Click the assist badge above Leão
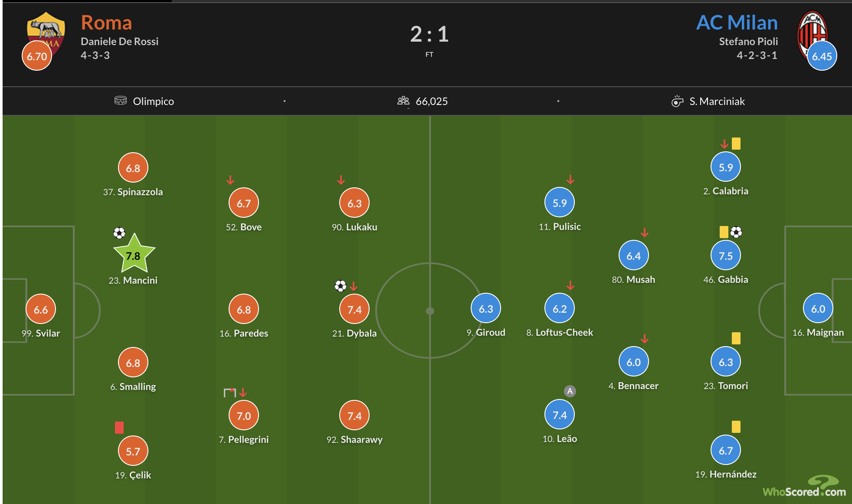The width and height of the screenshot is (852, 504). (x=570, y=391)
